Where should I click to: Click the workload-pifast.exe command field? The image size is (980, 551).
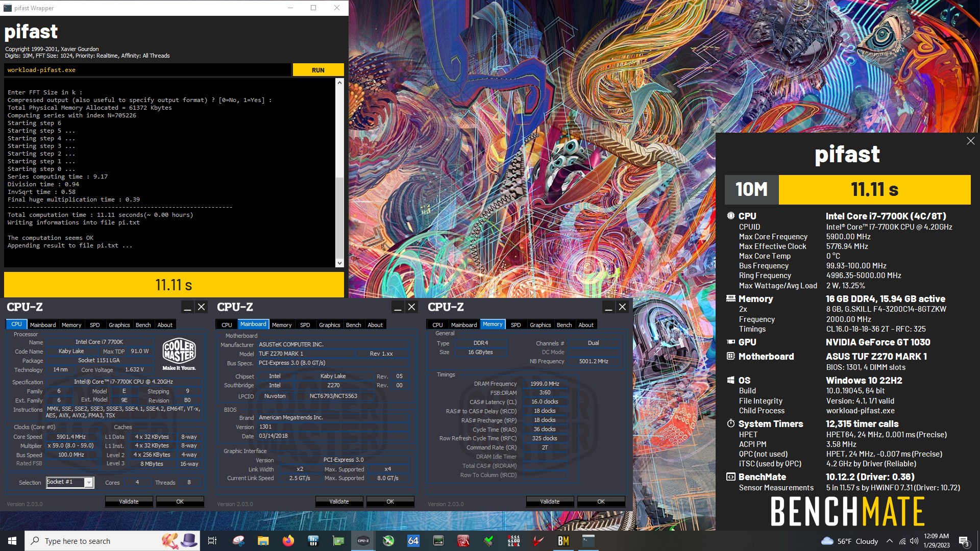pos(148,70)
